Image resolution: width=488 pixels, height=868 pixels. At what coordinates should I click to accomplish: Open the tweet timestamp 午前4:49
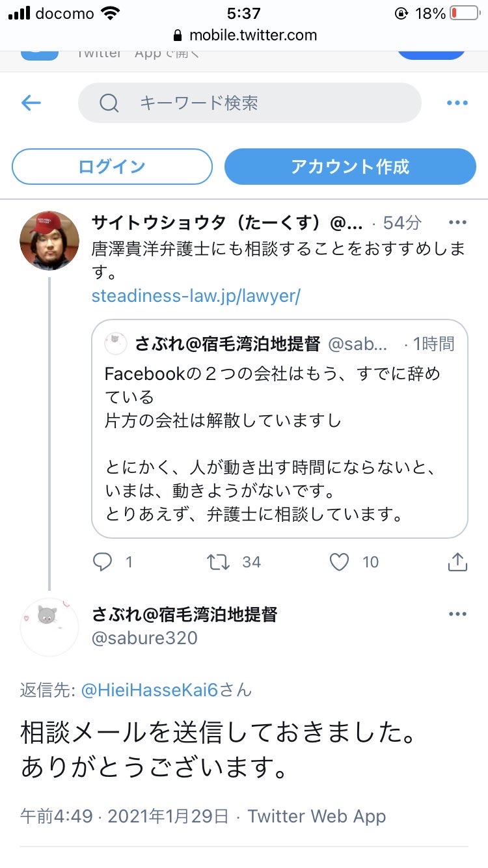(57, 816)
